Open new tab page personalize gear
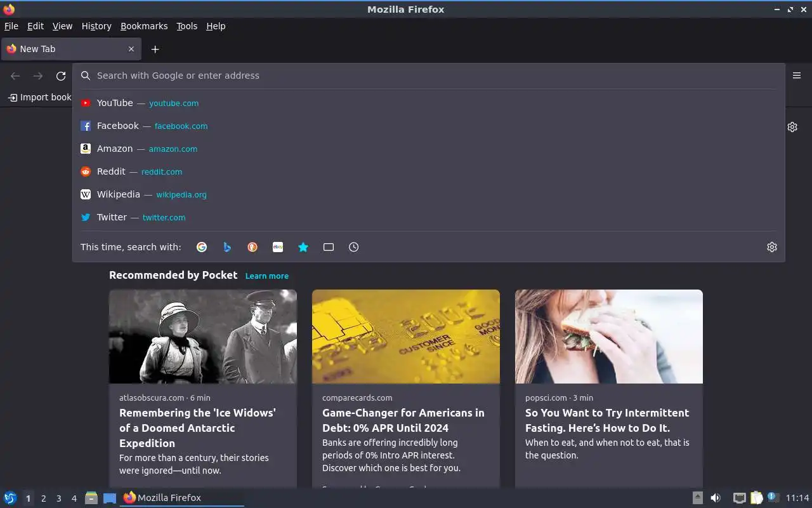 click(x=792, y=127)
